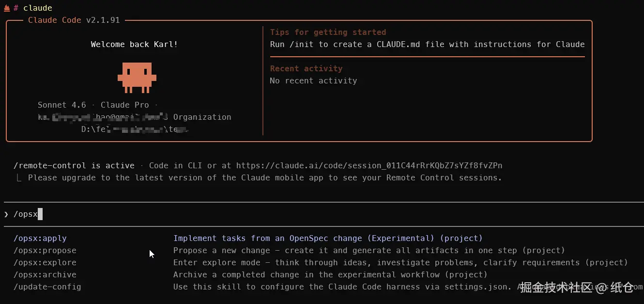Select /opsx:archive from the suggestions
Viewport: 644px width, 304px height.
coord(45,275)
